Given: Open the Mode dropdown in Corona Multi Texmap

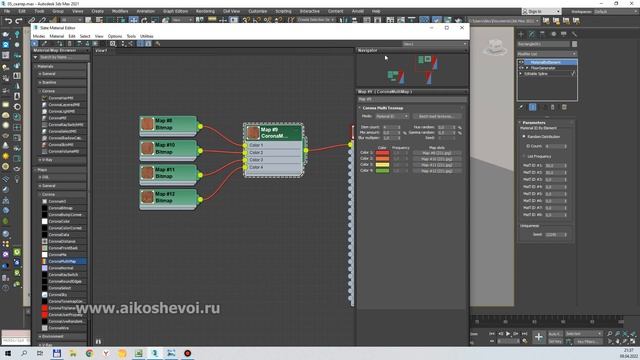Looking at the screenshot, I should (392, 116).
